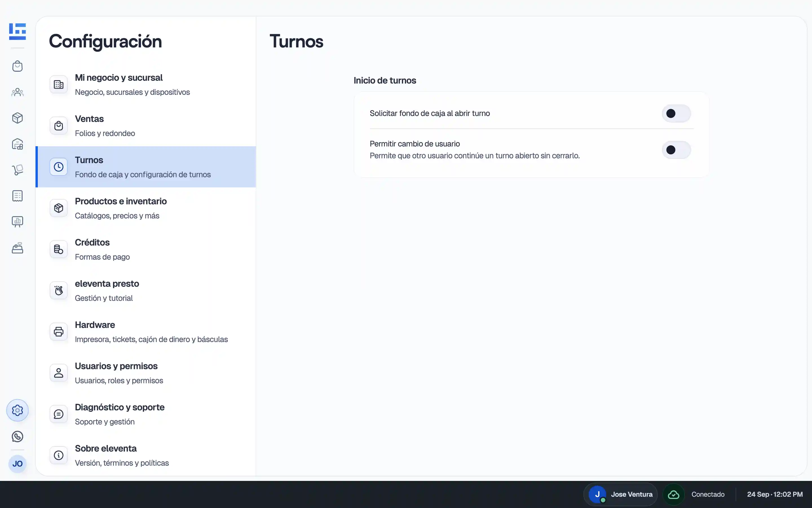812x508 pixels.
Task: Open Mi negocio y sucursal settings
Action: (x=146, y=84)
